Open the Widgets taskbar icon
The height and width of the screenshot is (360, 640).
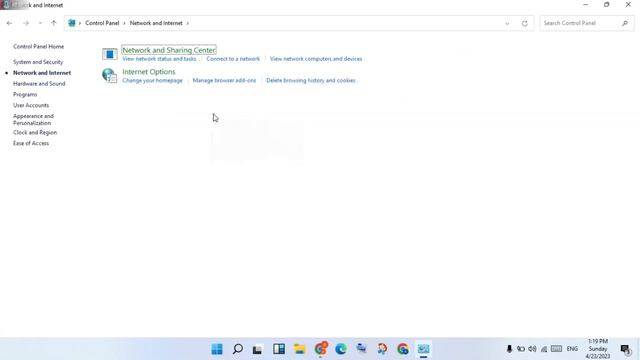click(279, 349)
